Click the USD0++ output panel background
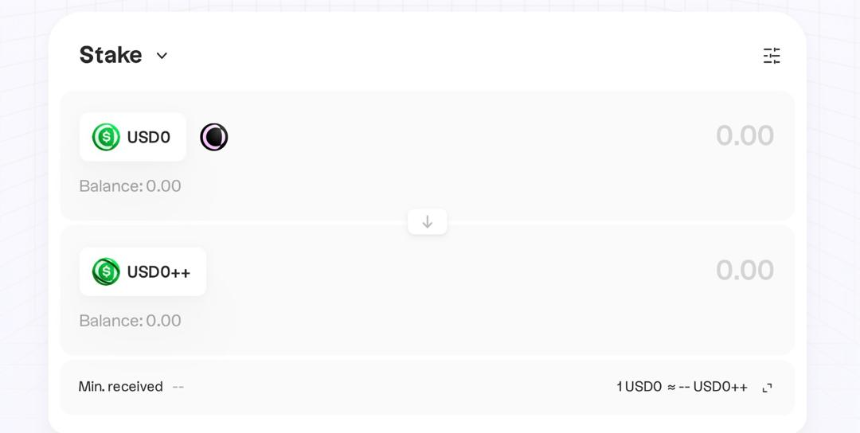 pos(427,290)
